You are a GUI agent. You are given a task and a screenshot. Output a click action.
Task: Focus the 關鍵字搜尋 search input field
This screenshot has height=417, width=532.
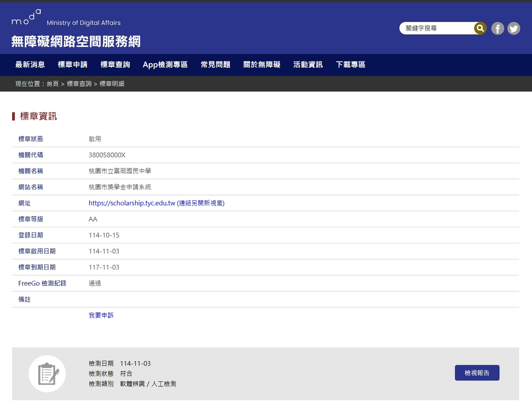pos(437,28)
